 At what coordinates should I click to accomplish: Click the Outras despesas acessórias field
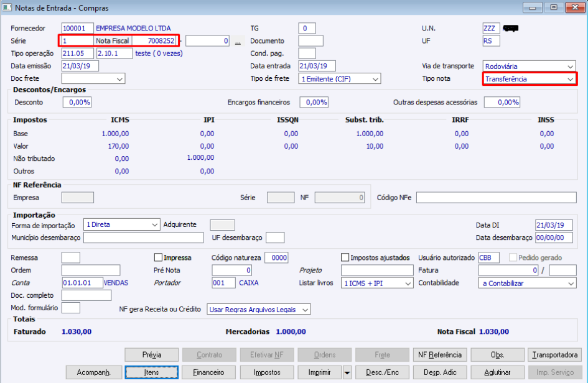click(502, 103)
